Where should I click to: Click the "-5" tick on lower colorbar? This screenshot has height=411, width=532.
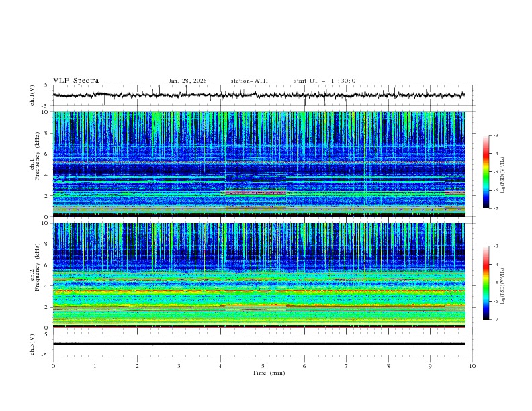click(x=495, y=283)
